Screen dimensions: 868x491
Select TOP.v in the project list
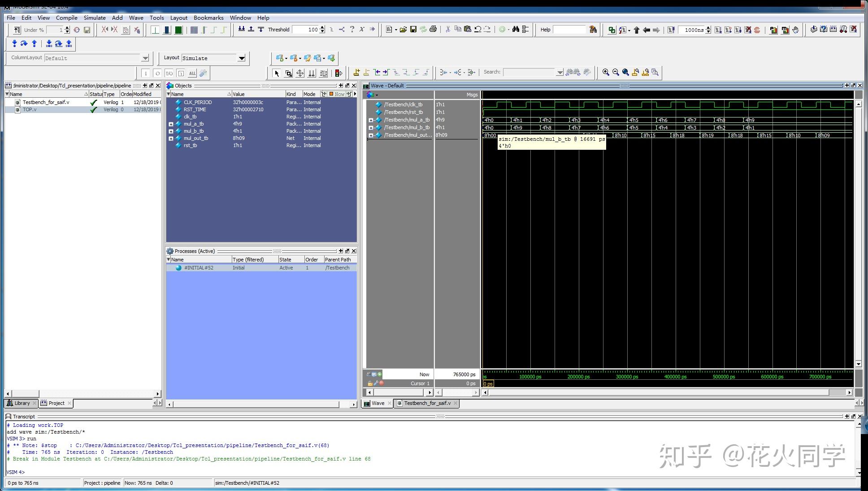pyautogui.click(x=30, y=109)
